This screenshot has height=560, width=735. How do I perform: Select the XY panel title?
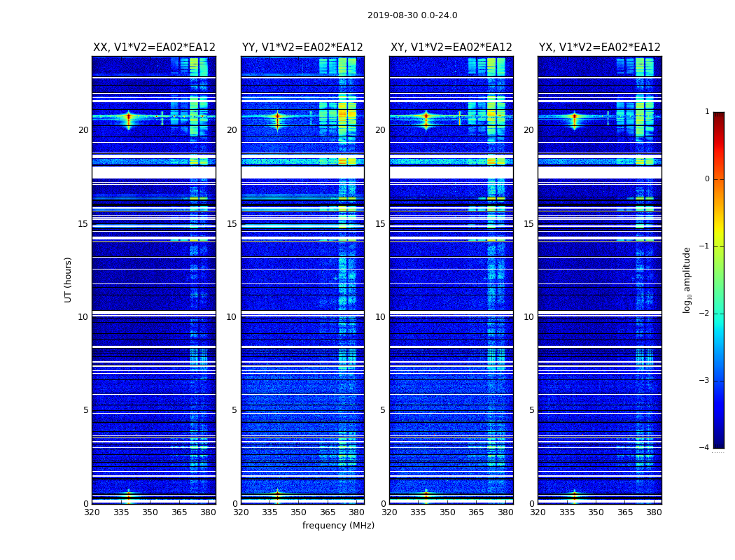451,48
